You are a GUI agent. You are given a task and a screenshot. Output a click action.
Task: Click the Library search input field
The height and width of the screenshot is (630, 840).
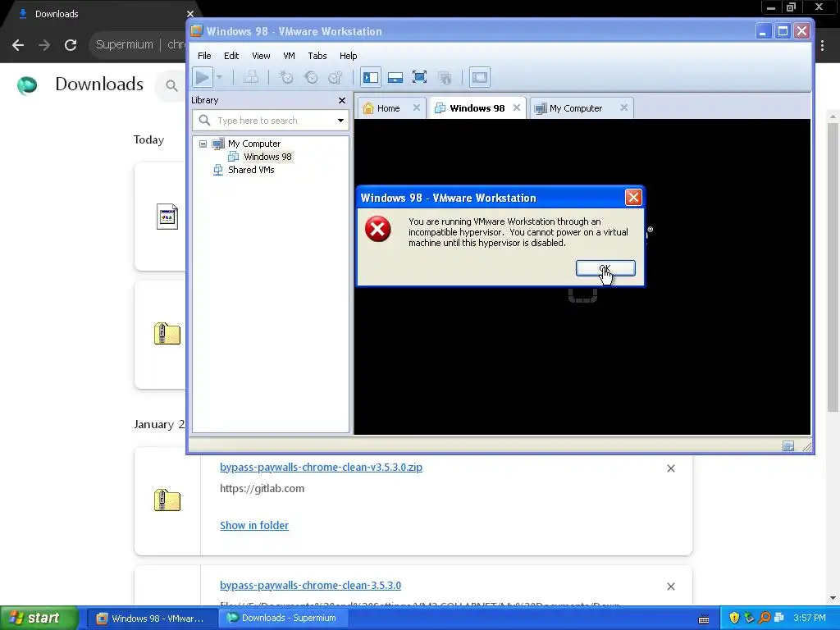tap(271, 121)
